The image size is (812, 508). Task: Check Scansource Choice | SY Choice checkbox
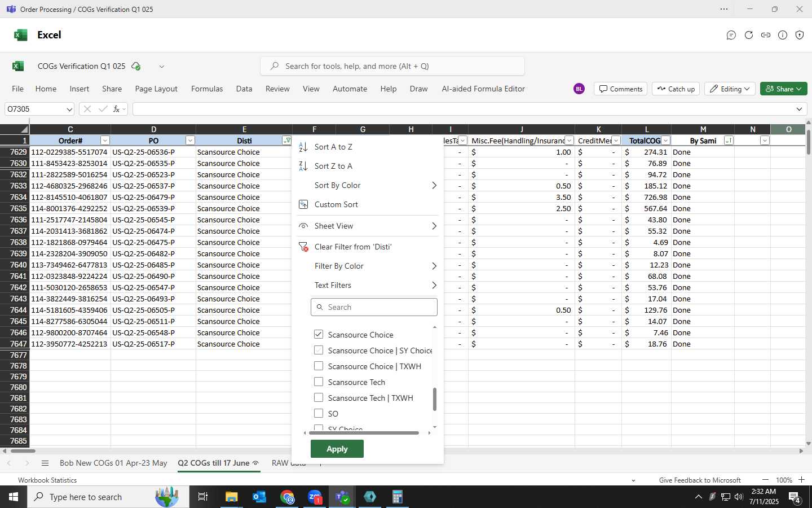319,350
